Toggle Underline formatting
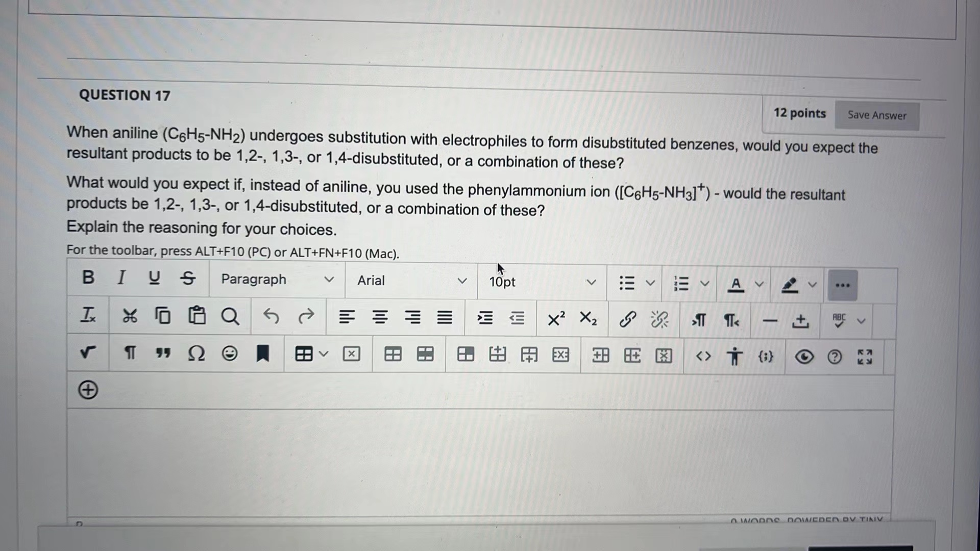The image size is (980, 551). click(x=154, y=278)
